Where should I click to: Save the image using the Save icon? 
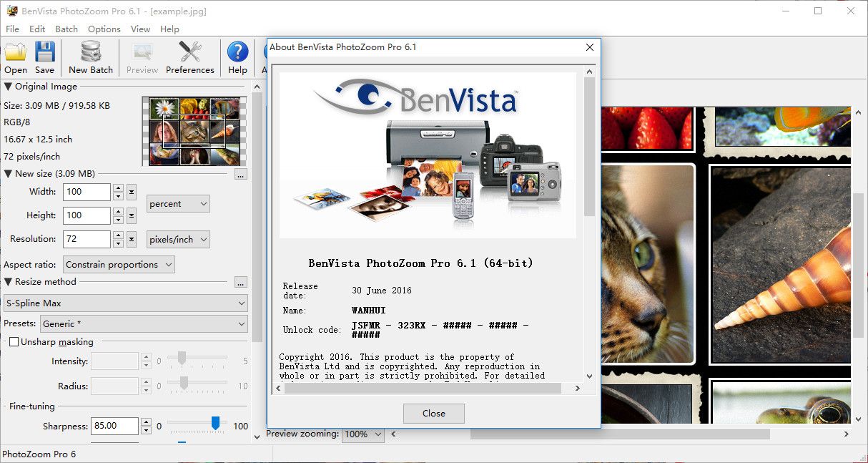click(x=44, y=58)
